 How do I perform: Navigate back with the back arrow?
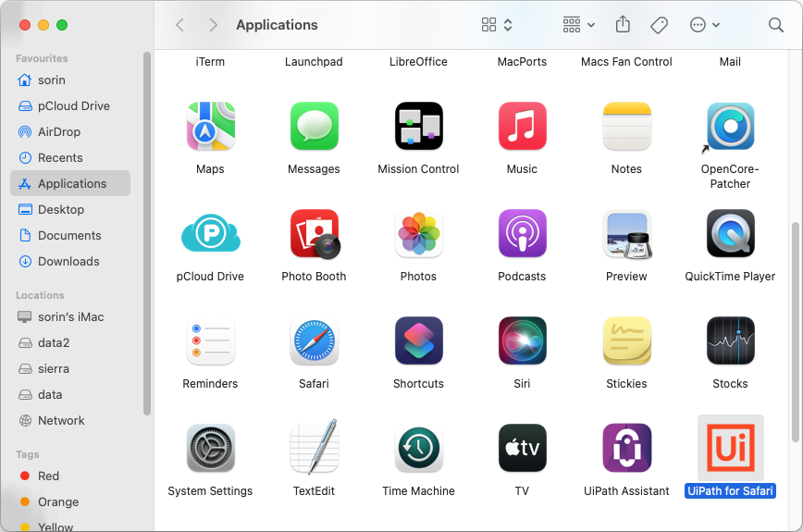180,25
